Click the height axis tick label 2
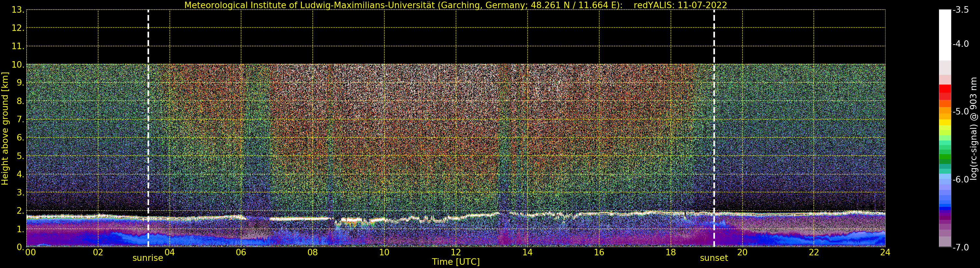This screenshot has height=268, width=980. [20, 211]
